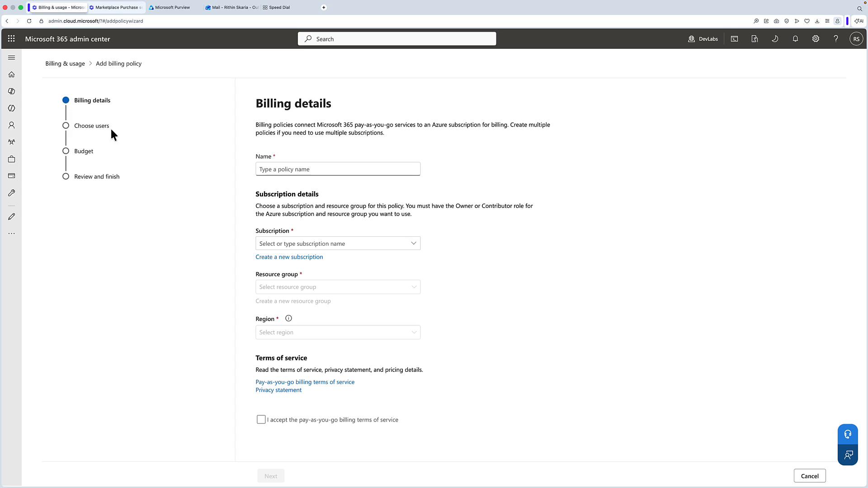Screen dimensions: 868x488
Task: Open Pay-as-you-go billing terms of service link
Action: 305,382
